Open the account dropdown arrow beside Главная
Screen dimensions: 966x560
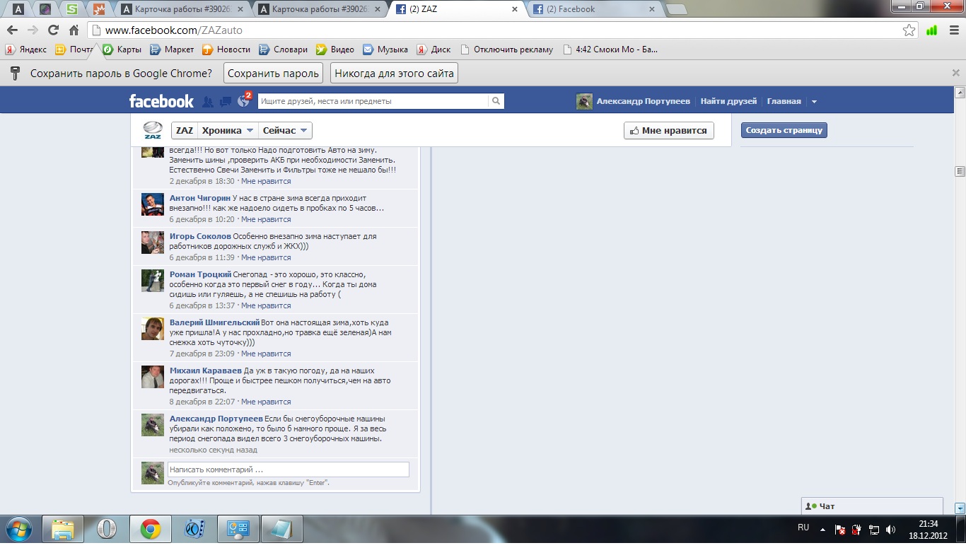pyautogui.click(x=814, y=102)
